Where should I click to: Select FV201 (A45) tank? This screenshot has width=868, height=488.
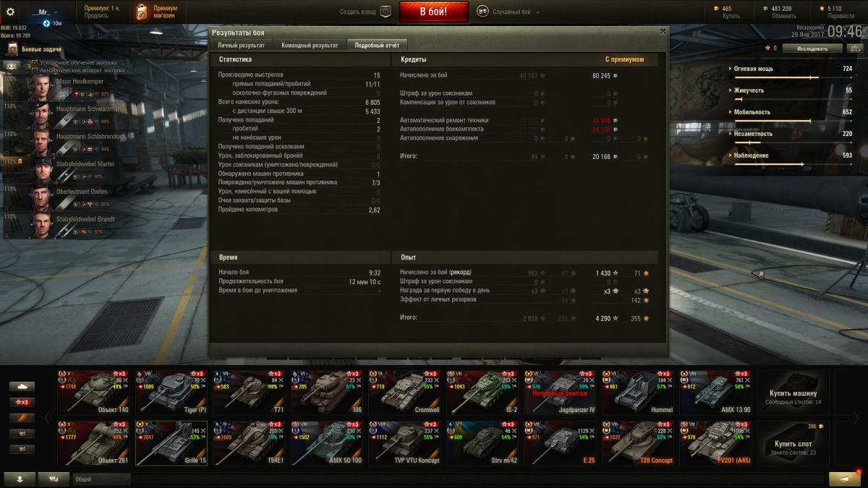click(x=715, y=443)
